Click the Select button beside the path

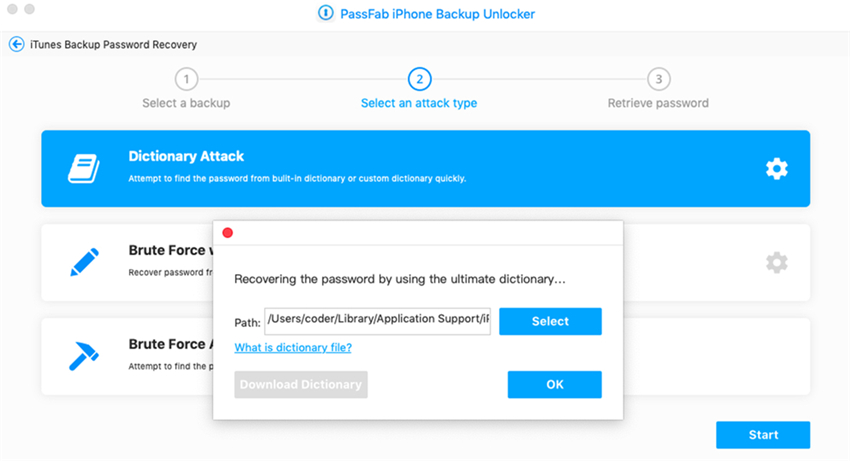click(550, 321)
